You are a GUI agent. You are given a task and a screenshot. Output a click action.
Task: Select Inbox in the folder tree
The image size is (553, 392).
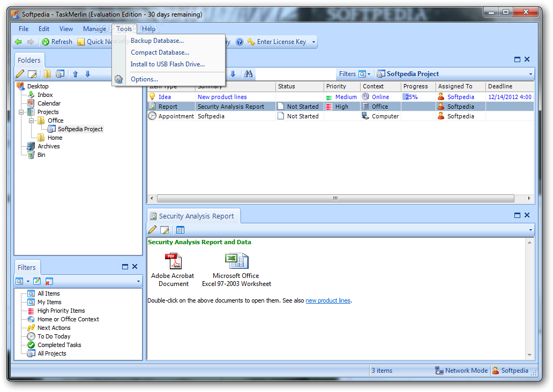click(45, 95)
